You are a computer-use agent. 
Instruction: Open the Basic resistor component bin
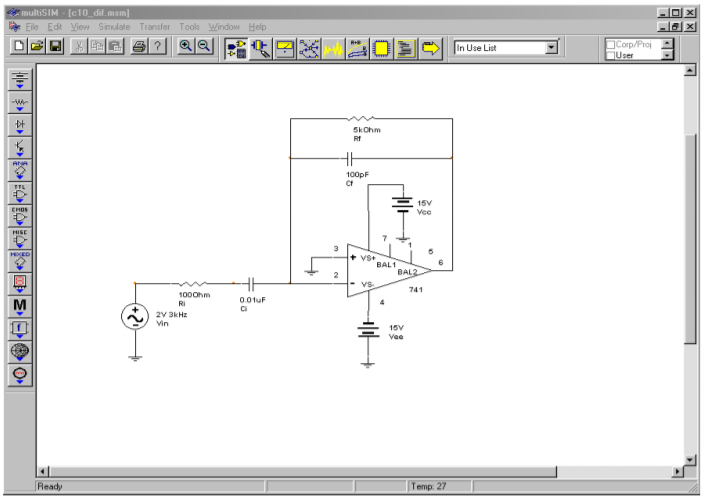pyautogui.click(x=20, y=101)
